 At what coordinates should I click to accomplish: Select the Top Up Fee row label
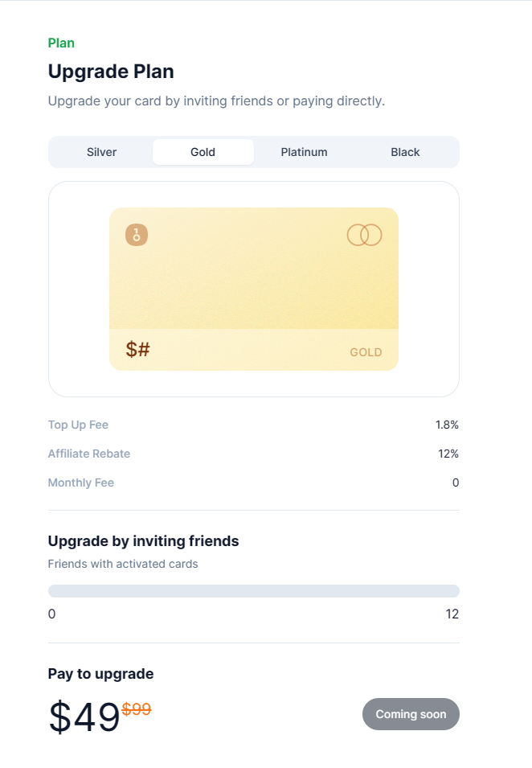pos(78,425)
